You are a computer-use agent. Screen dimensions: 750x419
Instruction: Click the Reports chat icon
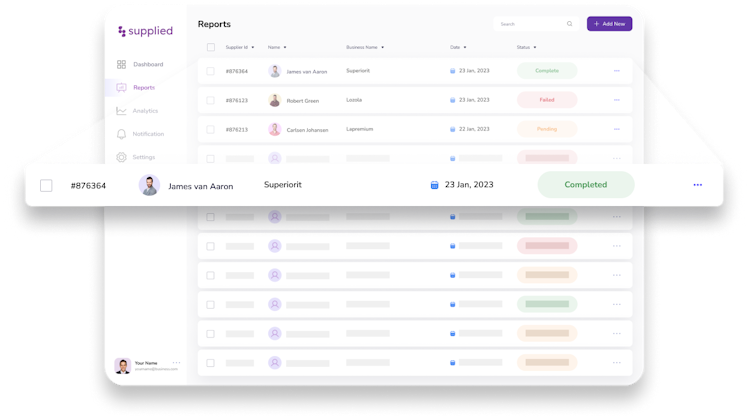click(121, 88)
